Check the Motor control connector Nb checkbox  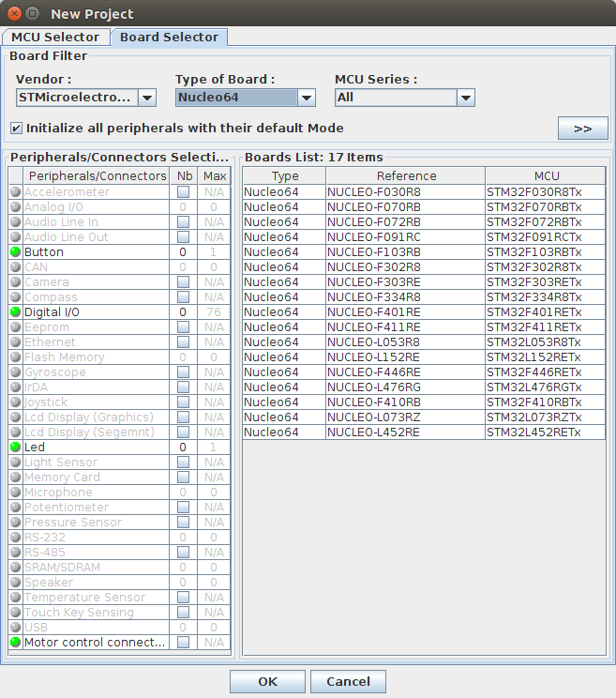click(x=183, y=643)
